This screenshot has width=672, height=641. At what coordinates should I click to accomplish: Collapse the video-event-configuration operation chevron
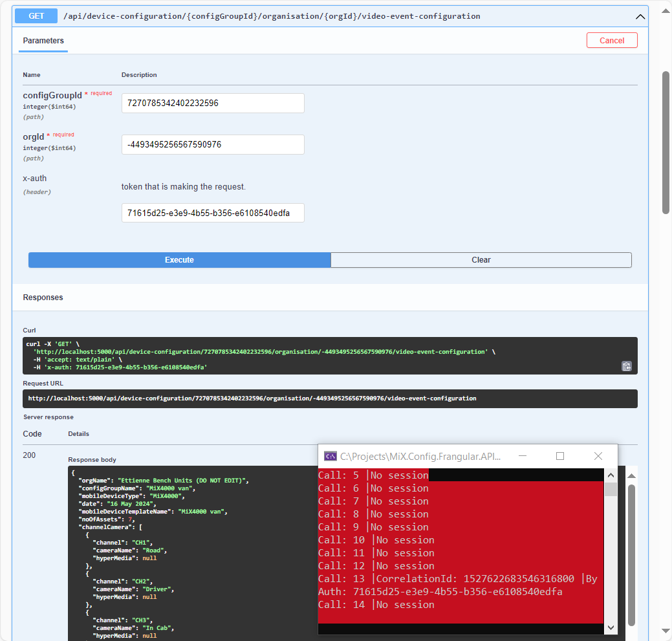click(x=640, y=17)
